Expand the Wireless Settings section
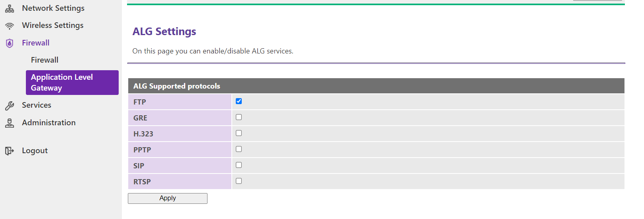This screenshot has width=644, height=219. point(53,26)
